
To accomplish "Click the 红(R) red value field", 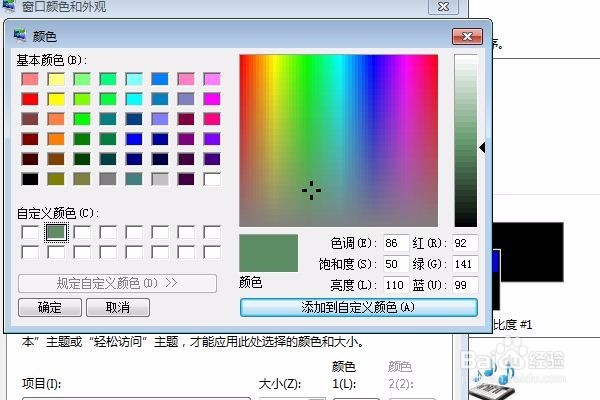I will point(465,243).
